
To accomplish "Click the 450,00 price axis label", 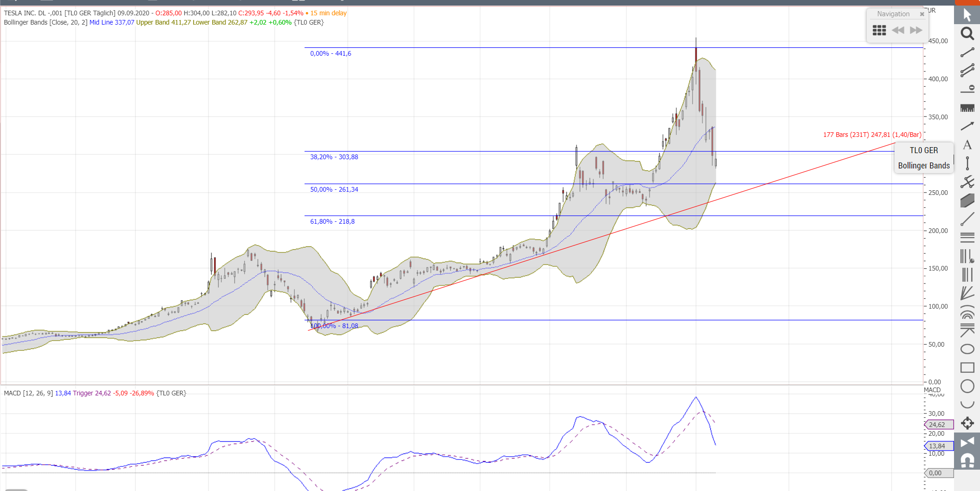I will point(938,41).
